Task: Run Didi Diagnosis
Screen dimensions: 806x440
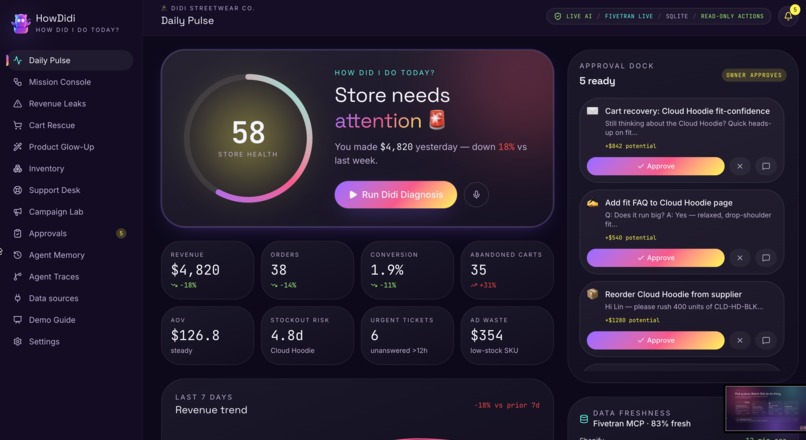Action: click(395, 194)
